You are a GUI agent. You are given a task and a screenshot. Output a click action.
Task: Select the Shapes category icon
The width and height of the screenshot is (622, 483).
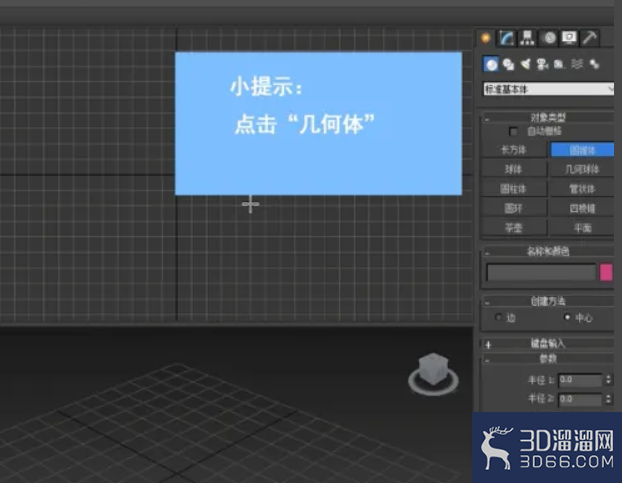click(x=508, y=64)
